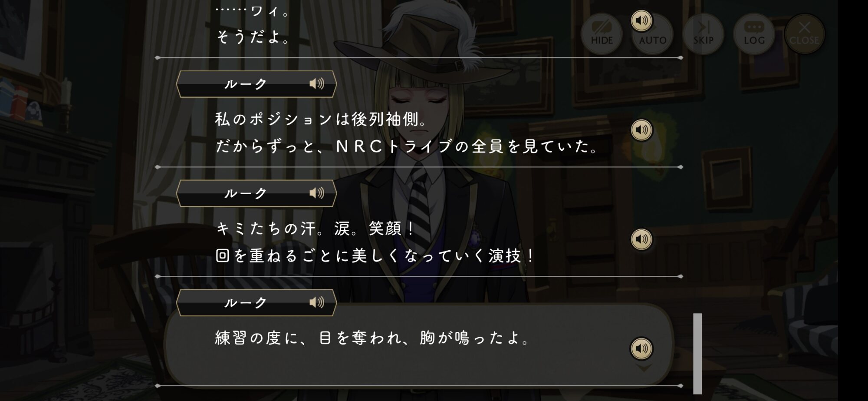Select the '回を重ねるごとに美しく' dialogue text
This screenshot has width=868, height=401.
pyautogui.click(x=375, y=255)
